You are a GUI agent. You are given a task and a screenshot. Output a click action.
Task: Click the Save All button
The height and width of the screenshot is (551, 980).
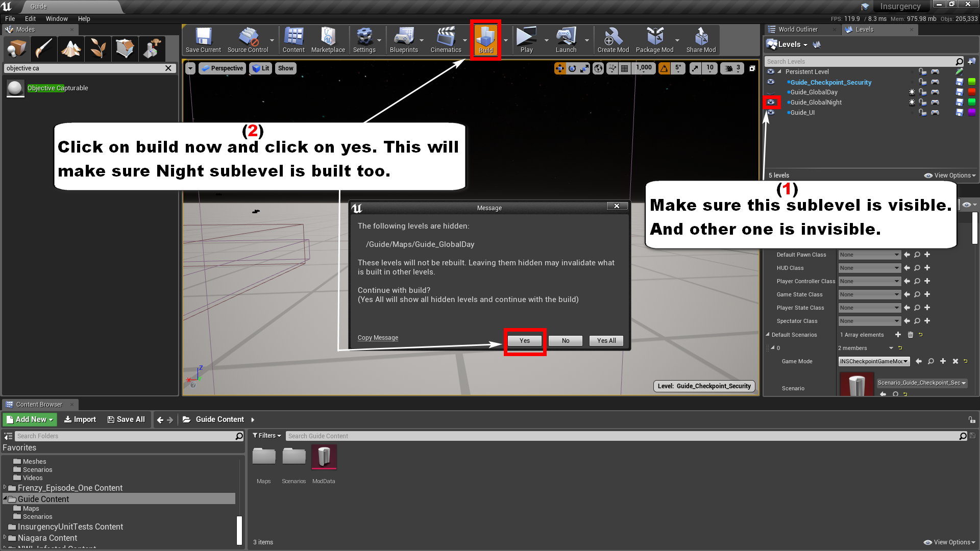click(126, 419)
